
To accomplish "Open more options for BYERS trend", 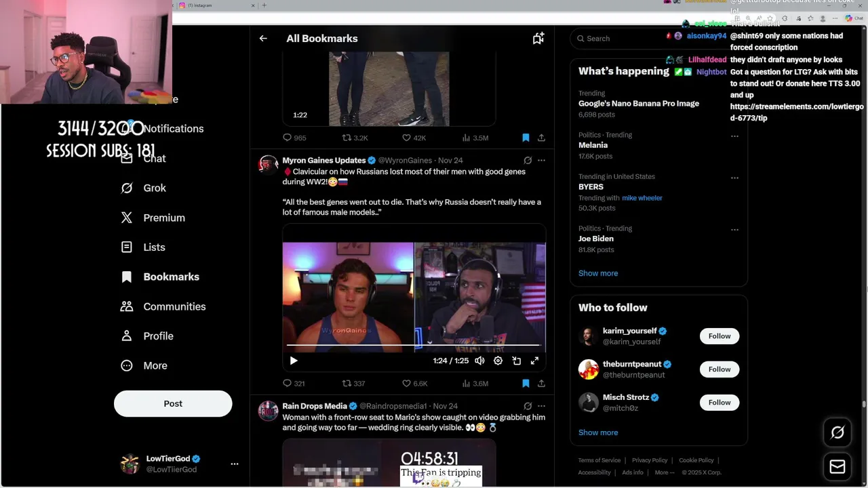I will click(x=734, y=178).
